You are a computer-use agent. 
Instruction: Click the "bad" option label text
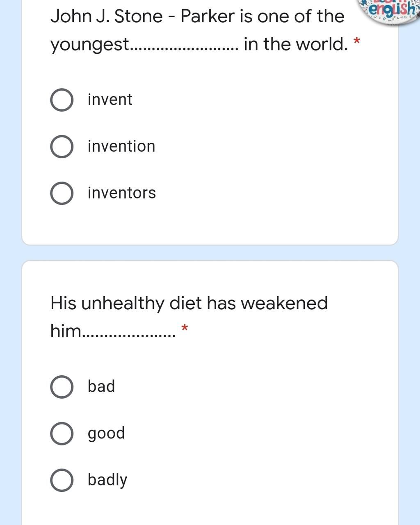[x=101, y=386]
